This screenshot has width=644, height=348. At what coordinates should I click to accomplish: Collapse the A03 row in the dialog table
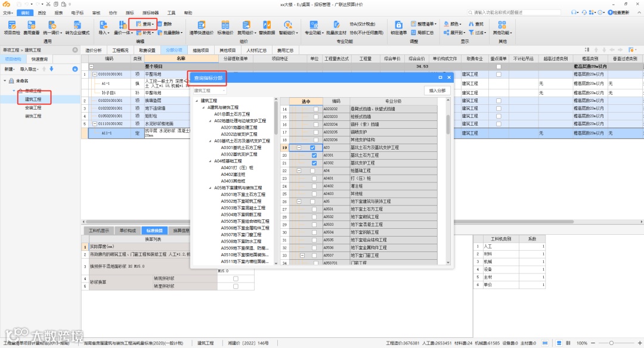pos(299,148)
